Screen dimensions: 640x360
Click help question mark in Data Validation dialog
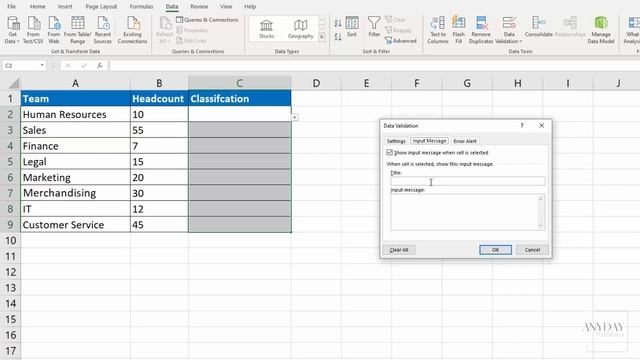click(x=522, y=126)
